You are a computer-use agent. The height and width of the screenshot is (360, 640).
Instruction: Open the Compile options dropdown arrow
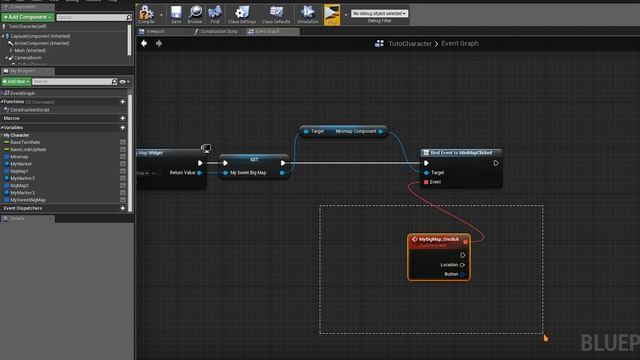(x=161, y=15)
